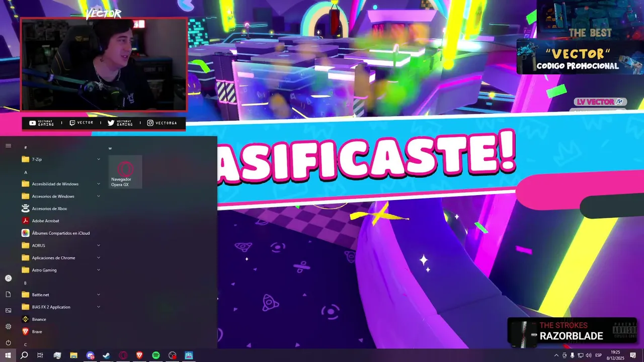Expand the Start menu hamburger
The image size is (644, 362).
click(x=8, y=146)
